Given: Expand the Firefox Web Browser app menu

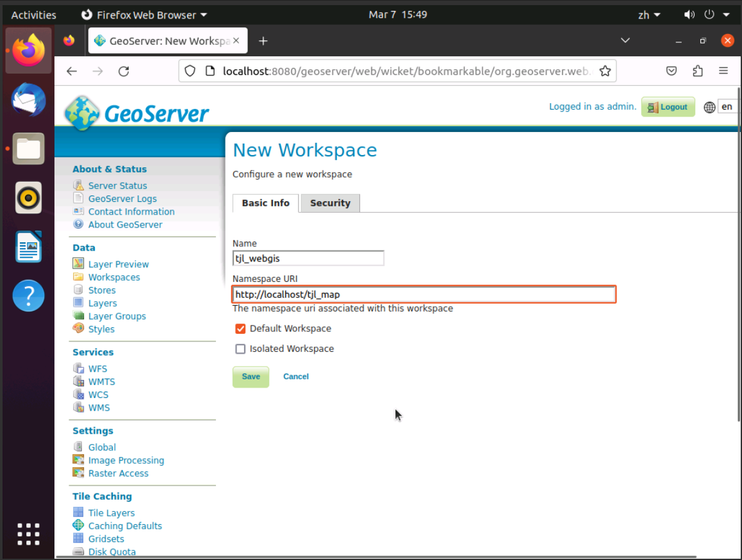Looking at the screenshot, I should (144, 15).
